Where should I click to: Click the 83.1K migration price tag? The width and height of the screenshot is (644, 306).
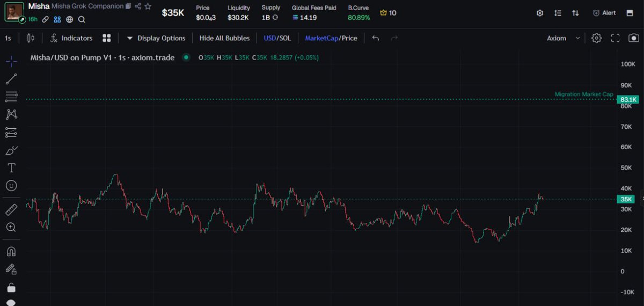[628, 100]
